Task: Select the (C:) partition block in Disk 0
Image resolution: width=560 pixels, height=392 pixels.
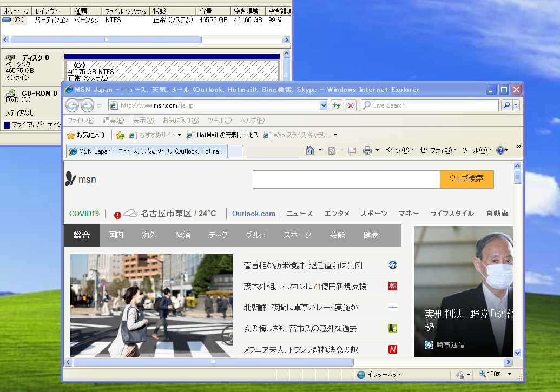Action: click(172, 70)
